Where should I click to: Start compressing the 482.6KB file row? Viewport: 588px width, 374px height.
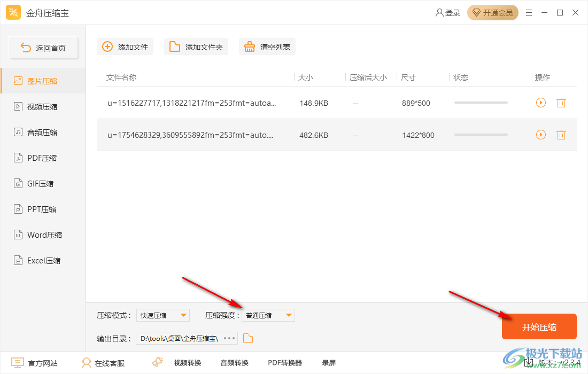(541, 135)
